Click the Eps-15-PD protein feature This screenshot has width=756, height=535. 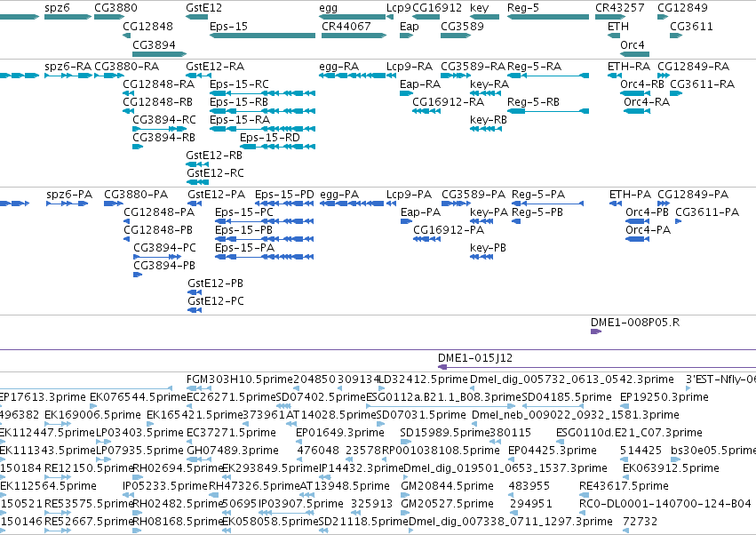click(284, 204)
